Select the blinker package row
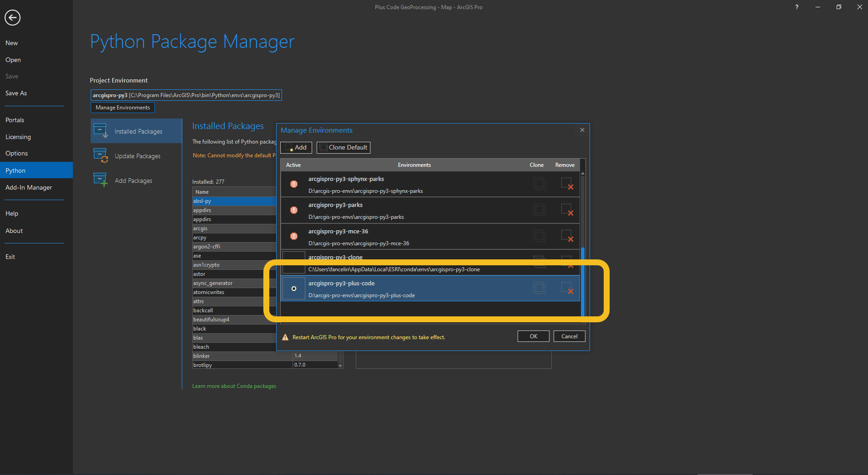 pyautogui.click(x=265, y=356)
